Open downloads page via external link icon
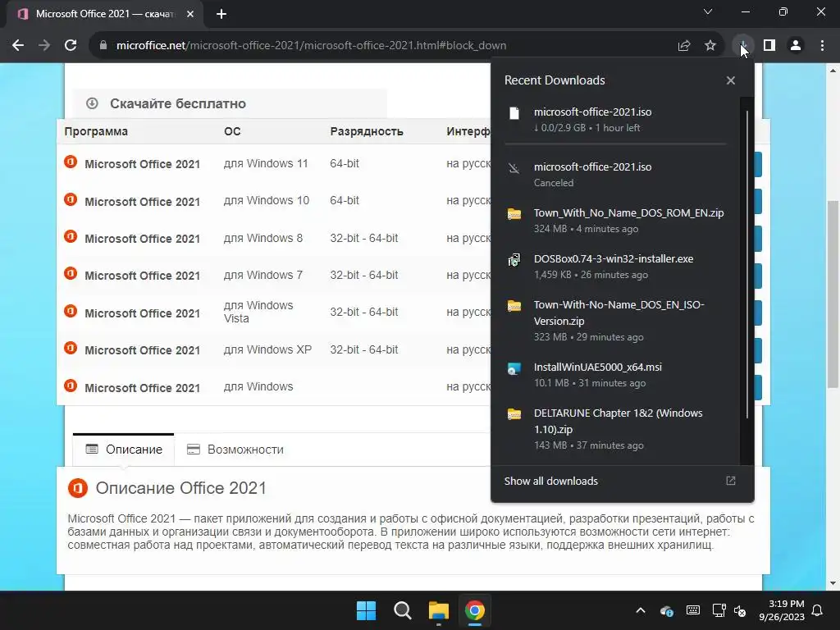Viewport: 840px width, 630px height. click(x=731, y=481)
